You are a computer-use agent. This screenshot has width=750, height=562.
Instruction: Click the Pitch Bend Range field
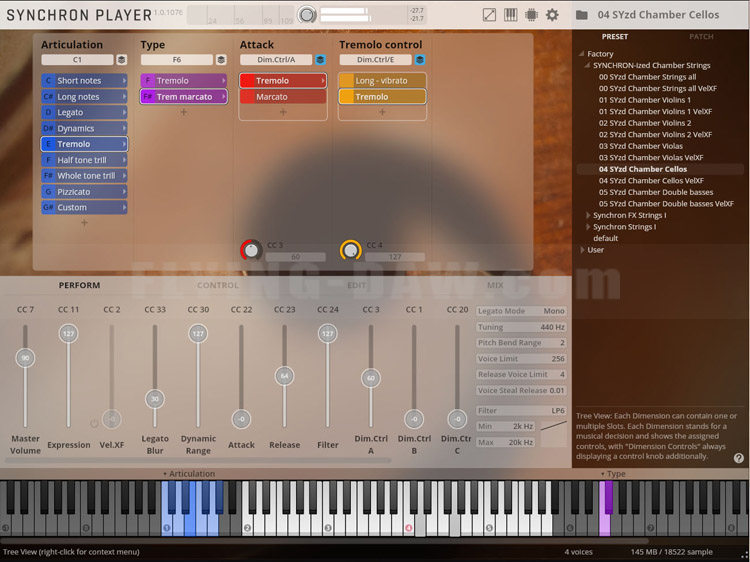tap(521, 343)
